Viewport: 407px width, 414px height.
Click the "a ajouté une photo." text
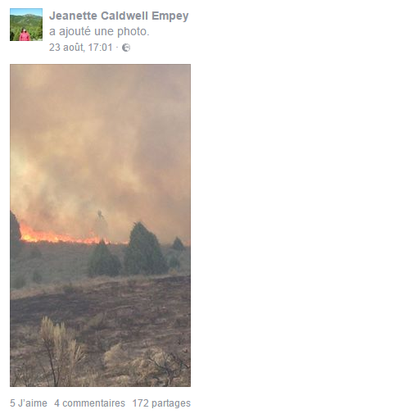(99, 31)
